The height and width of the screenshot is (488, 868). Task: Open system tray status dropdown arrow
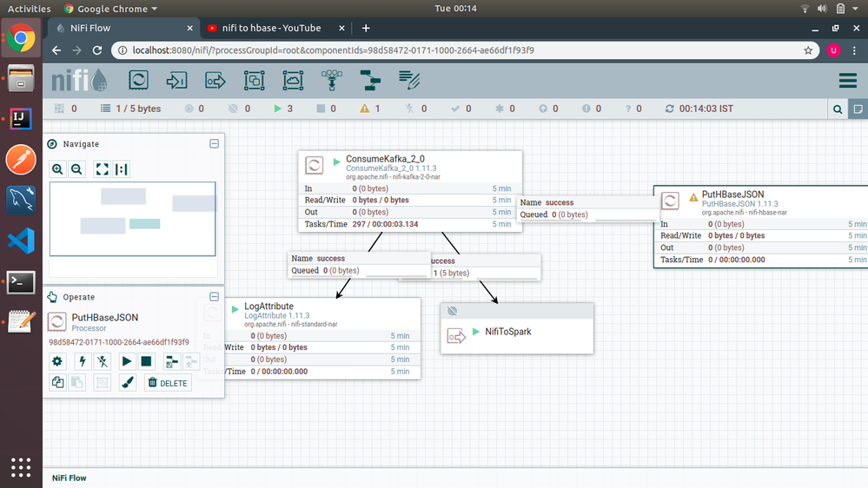point(856,9)
